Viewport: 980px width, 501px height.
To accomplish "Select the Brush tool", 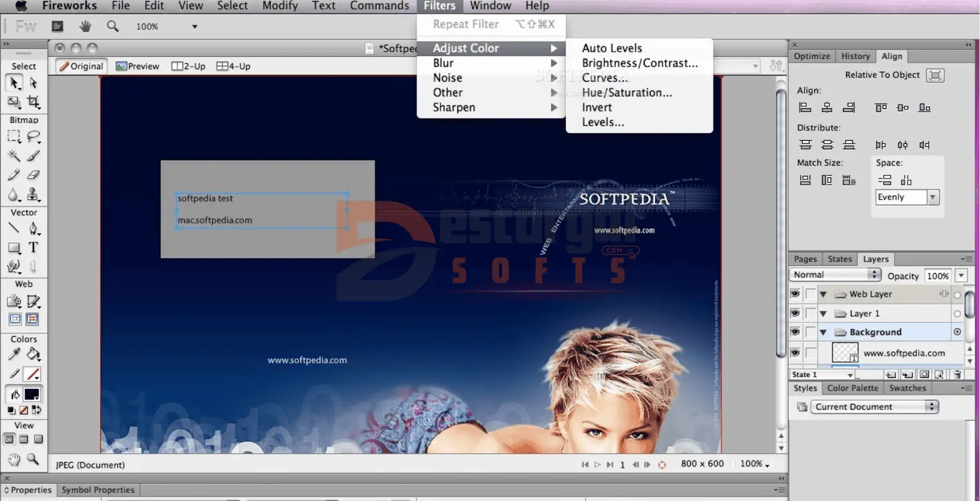I will [33, 156].
